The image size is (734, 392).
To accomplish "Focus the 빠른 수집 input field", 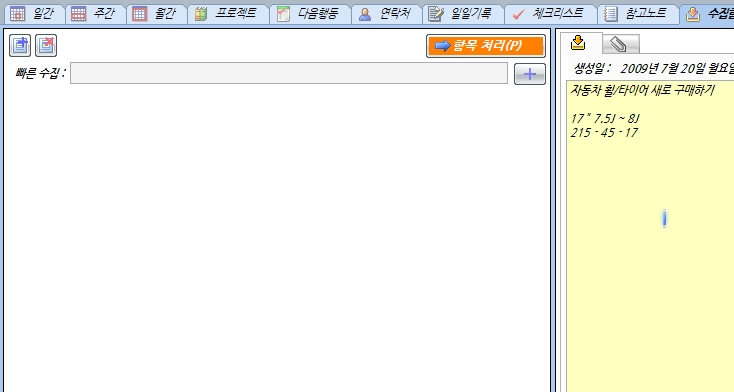I will (x=289, y=74).
